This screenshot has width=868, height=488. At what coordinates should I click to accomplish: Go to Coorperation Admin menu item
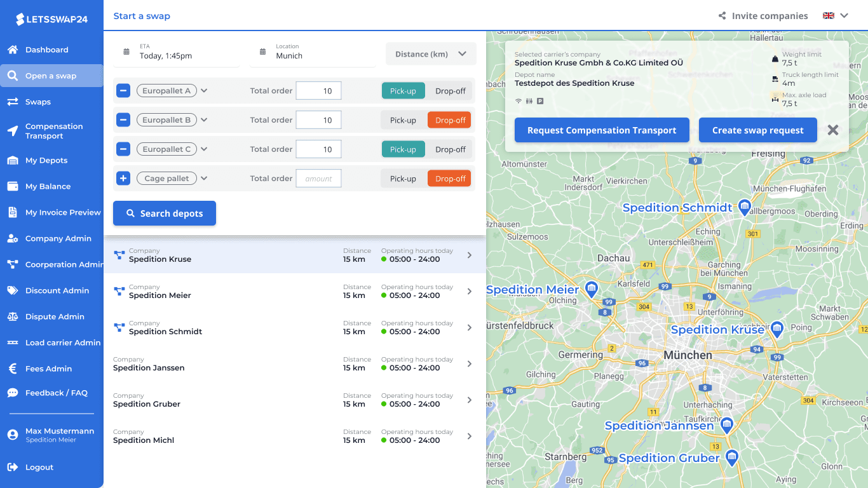pos(51,264)
